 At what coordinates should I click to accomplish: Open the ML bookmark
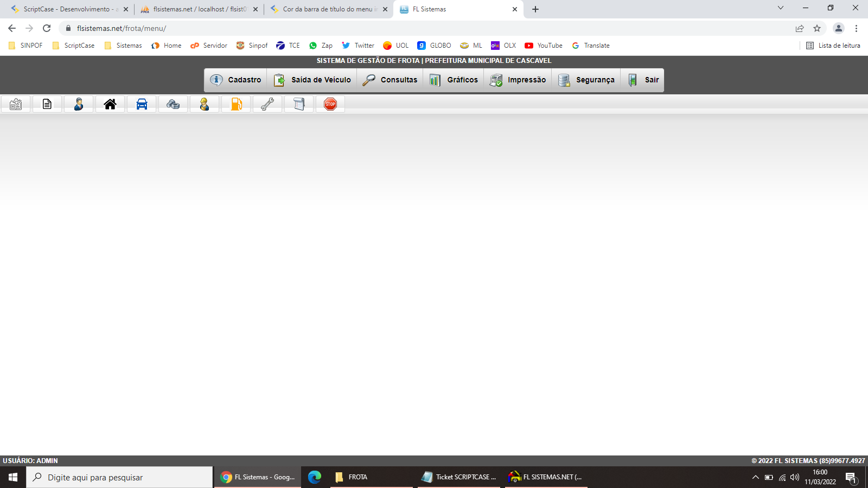[471, 46]
